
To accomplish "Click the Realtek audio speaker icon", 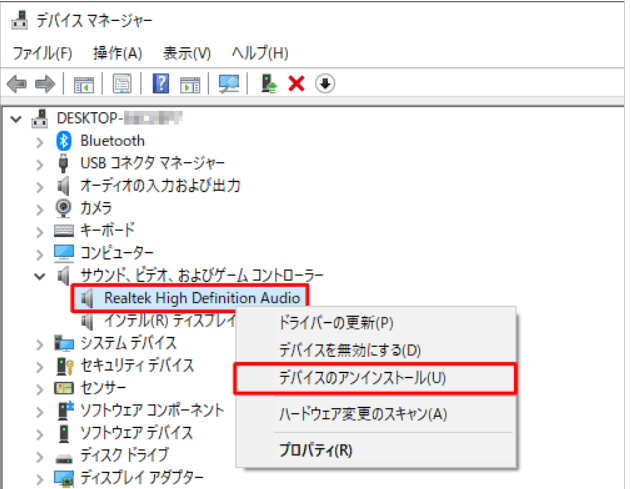I will pyautogui.click(x=87, y=298).
